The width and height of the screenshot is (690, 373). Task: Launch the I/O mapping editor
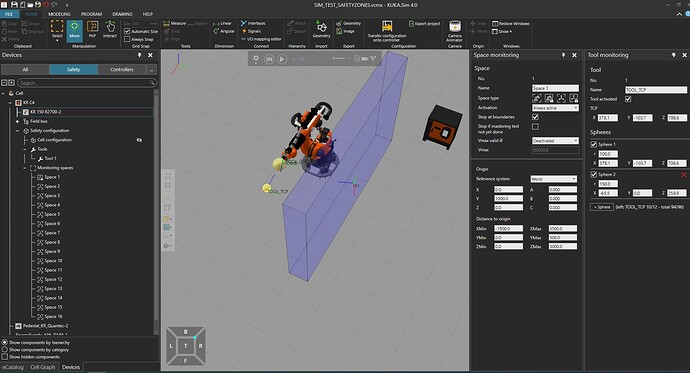[261, 39]
